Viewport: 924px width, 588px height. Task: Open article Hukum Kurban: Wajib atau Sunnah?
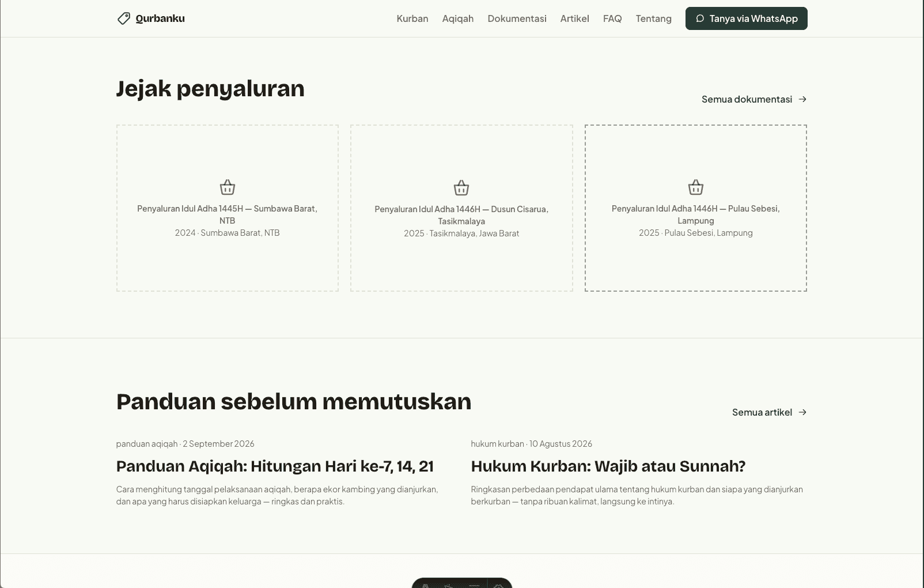pyautogui.click(x=608, y=466)
